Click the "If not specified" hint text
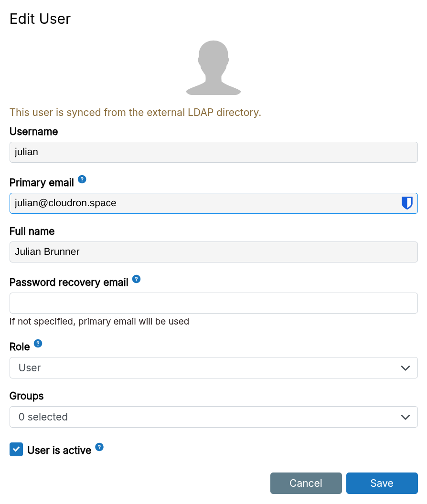This screenshot has height=504, width=427. click(x=99, y=321)
